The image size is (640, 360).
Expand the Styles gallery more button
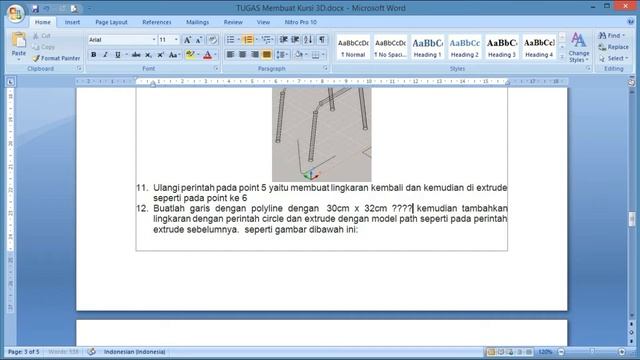point(562,58)
